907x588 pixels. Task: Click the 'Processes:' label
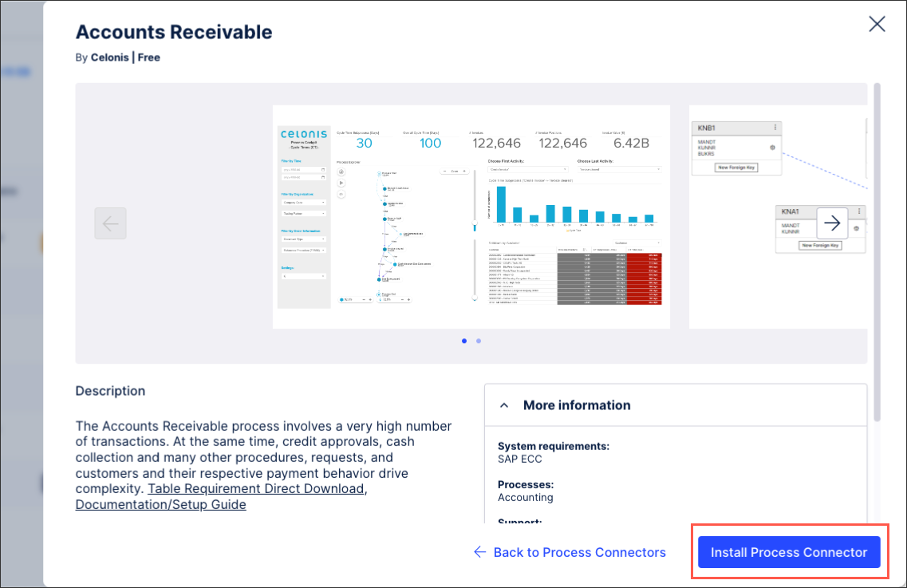coord(526,484)
